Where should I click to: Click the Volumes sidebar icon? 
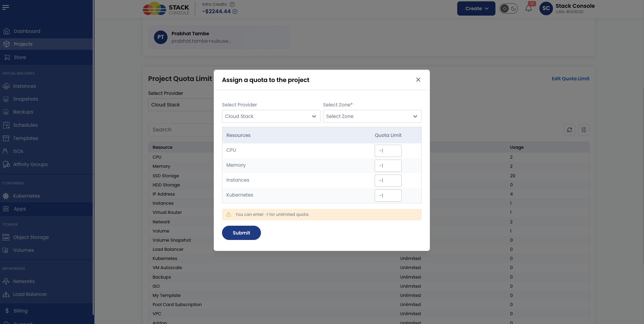(x=5, y=250)
